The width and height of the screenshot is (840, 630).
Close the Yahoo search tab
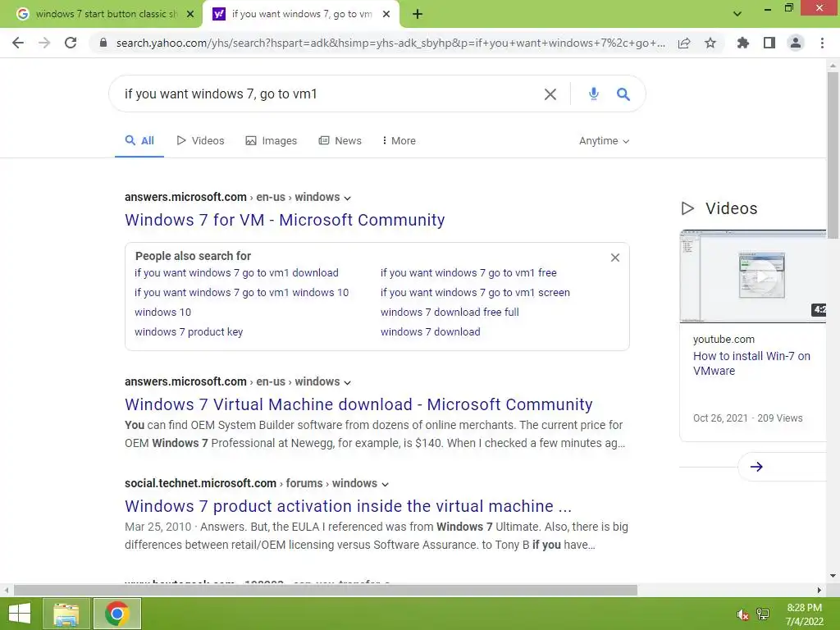coord(386,15)
